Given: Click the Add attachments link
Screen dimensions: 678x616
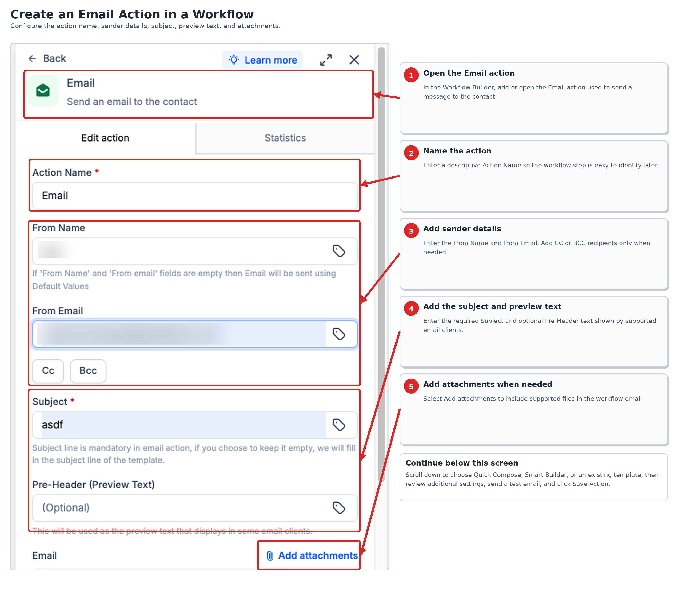Looking at the screenshot, I should 312,555.
